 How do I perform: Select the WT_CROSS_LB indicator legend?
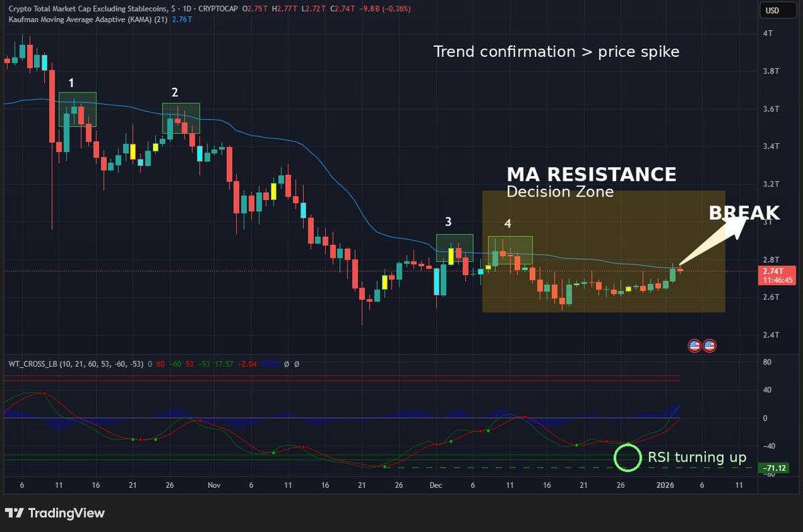[76, 364]
